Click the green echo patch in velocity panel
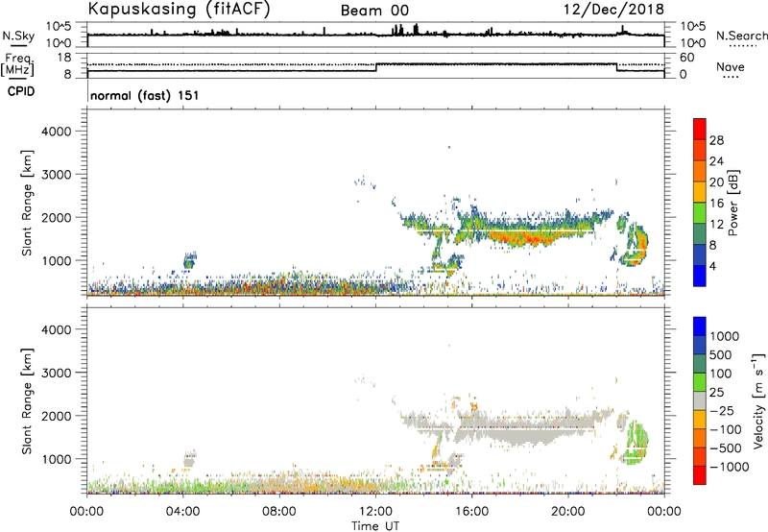The image size is (768, 532). tap(636, 443)
